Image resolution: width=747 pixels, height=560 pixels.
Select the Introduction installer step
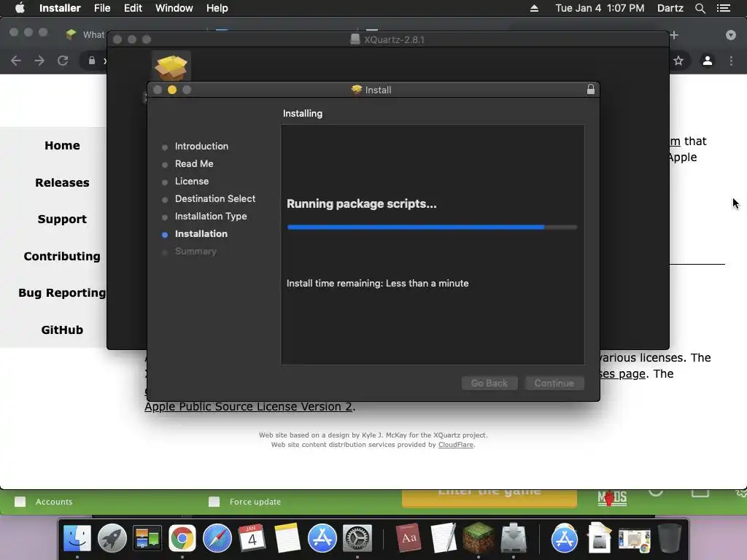(201, 146)
